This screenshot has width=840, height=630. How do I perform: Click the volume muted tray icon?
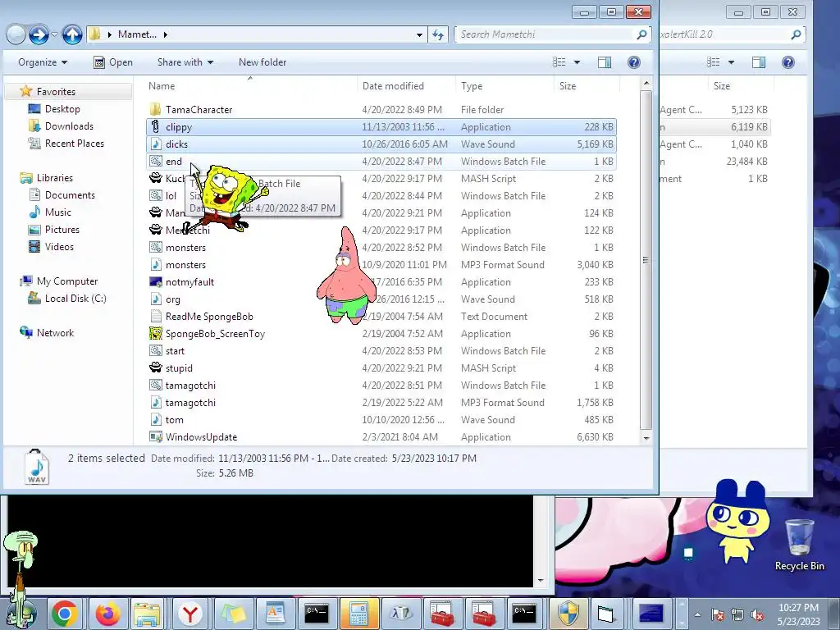(757, 614)
